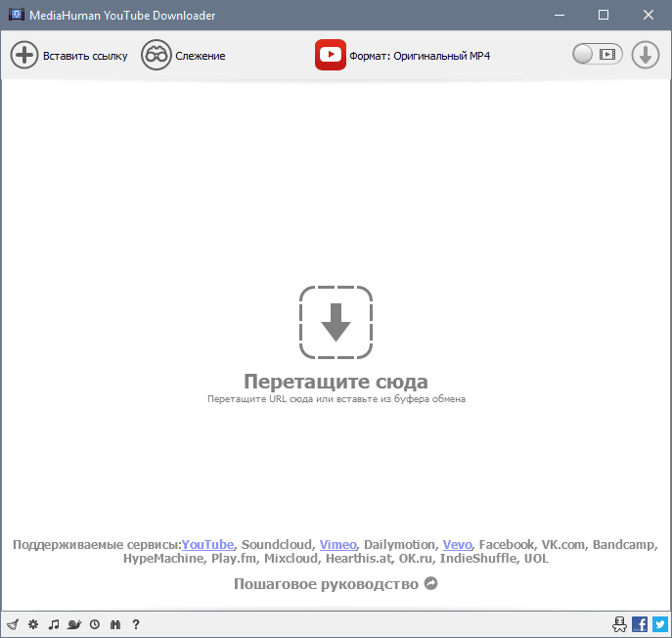Screen dimensions: 672x638
Task: Open the clock history icon
Action: coord(95,623)
